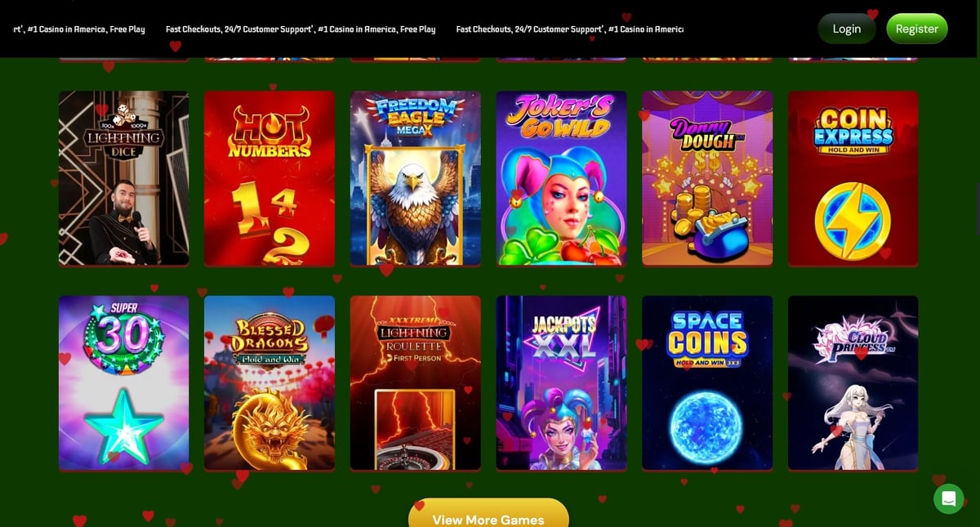Click the lightning bolt coin image
The height and width of the screenshot is (527, 980).
853,221
